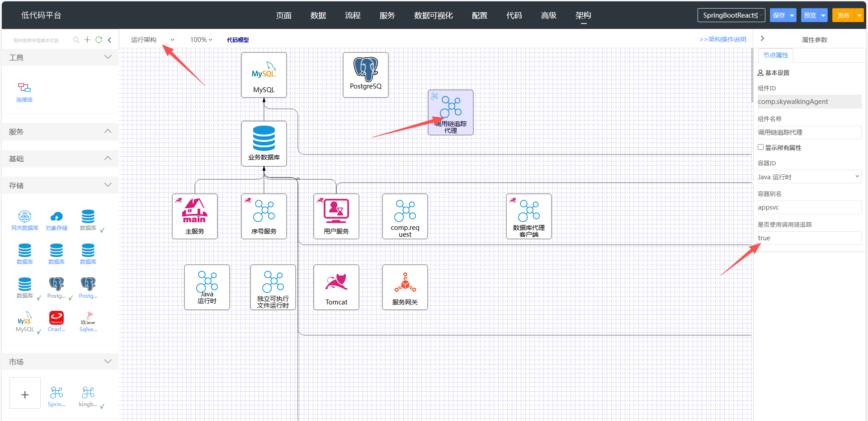Click the 保存 save button
The height and width of the screenshot is (421, 868).
pyautogui.click(x=779, y=15)
